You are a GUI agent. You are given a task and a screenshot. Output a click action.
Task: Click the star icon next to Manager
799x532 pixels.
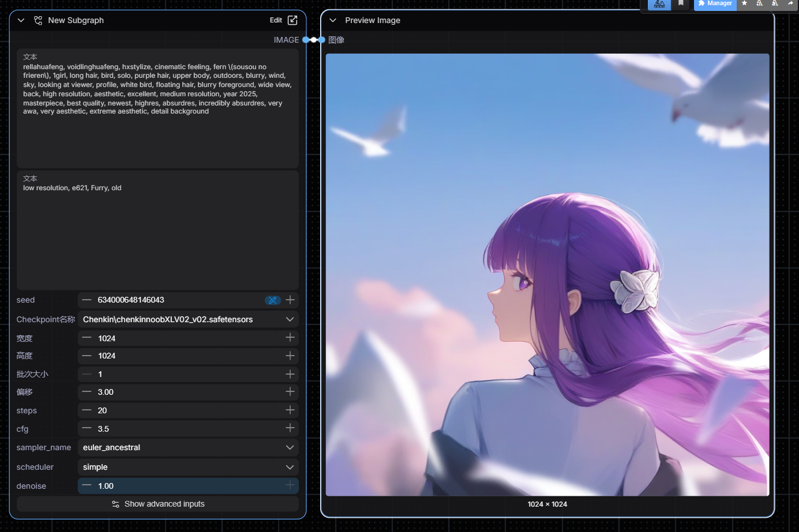(744, 3)
